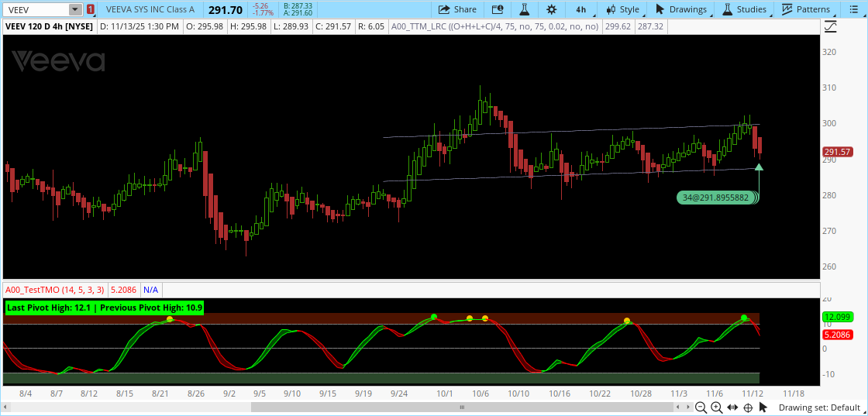Image resolution: width=868 pixels, height=416 pixels.
Task: Open the 4h timeframe selector
Action: tap(580, 9)
